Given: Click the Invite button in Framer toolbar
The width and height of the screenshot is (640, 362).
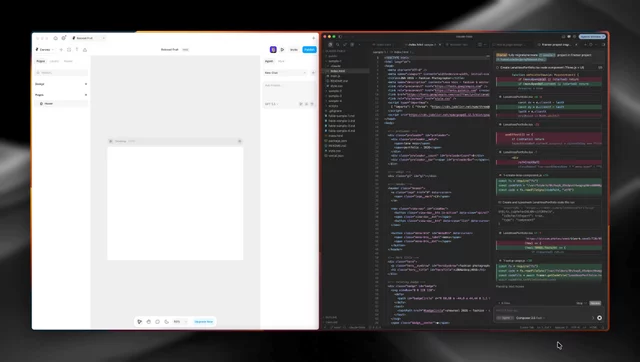Looking at the screenshot, I should (294, 49).
